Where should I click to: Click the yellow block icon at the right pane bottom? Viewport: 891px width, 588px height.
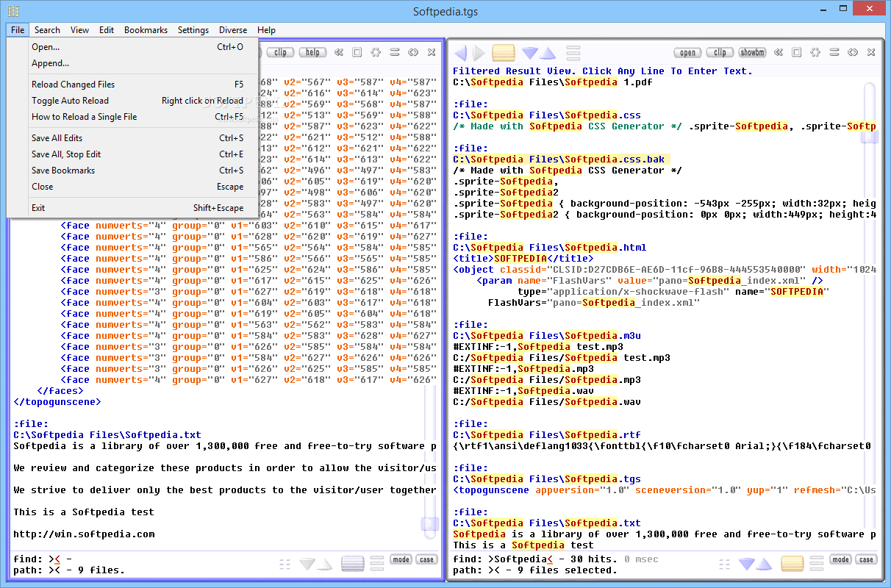(792, 564)
